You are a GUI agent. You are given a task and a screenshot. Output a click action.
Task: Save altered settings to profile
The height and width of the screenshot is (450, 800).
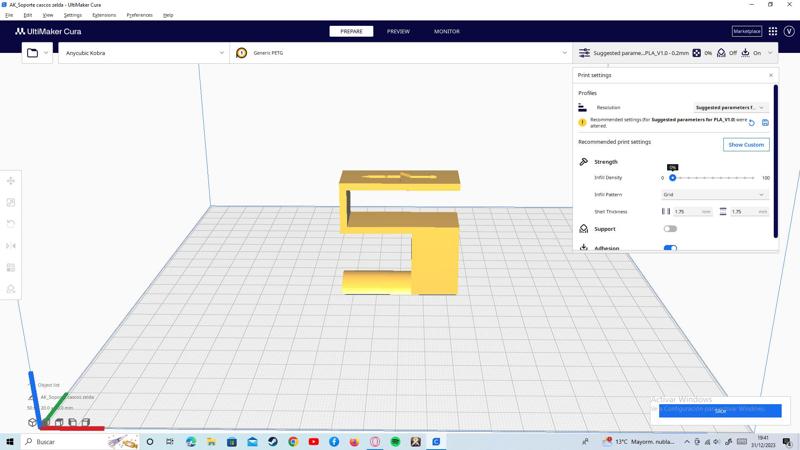click(x=765, y=122)
